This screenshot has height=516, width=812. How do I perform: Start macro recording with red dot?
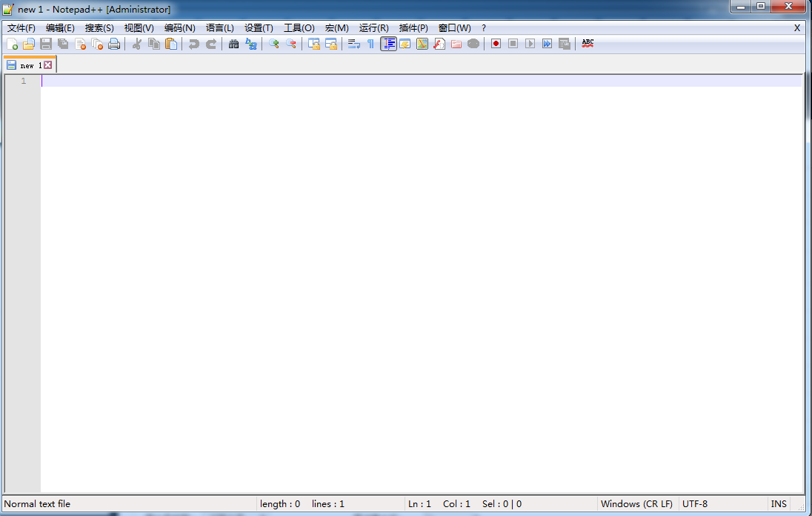(496, 44)
